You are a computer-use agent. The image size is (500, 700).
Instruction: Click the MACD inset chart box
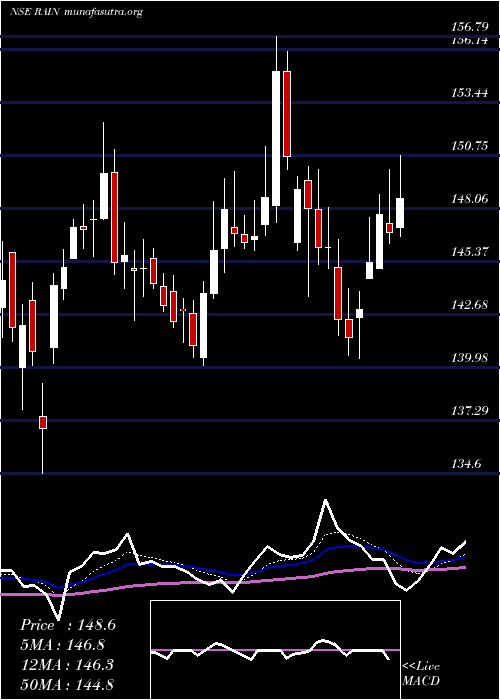click(275, 650)
